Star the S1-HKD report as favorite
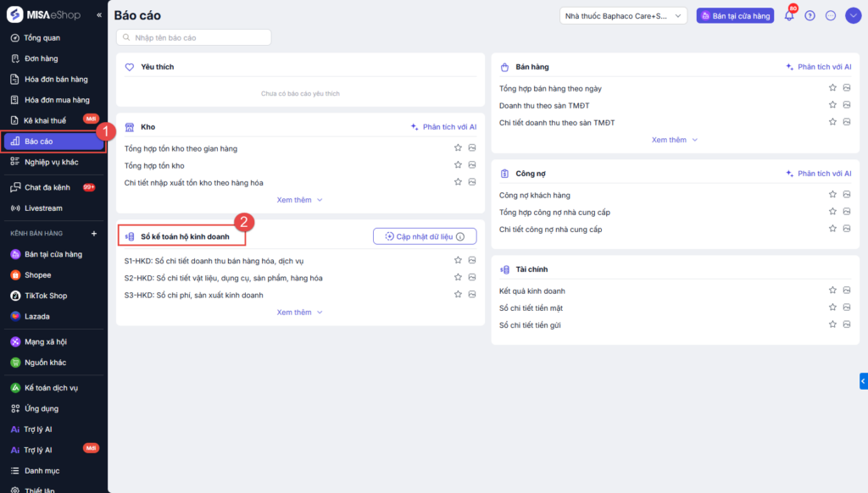The height and width of the screenshot is (493, 868). tap(459, 260)
